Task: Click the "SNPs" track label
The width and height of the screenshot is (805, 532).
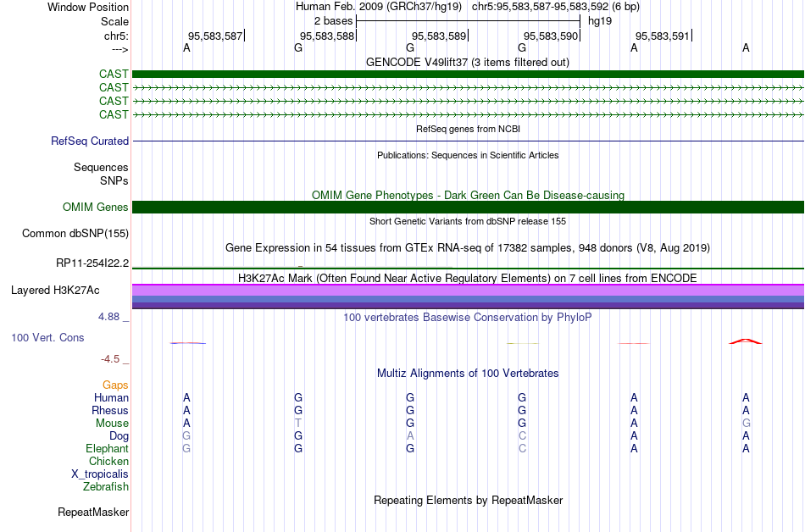Action: pyautogui.click(x=114, y=180)
